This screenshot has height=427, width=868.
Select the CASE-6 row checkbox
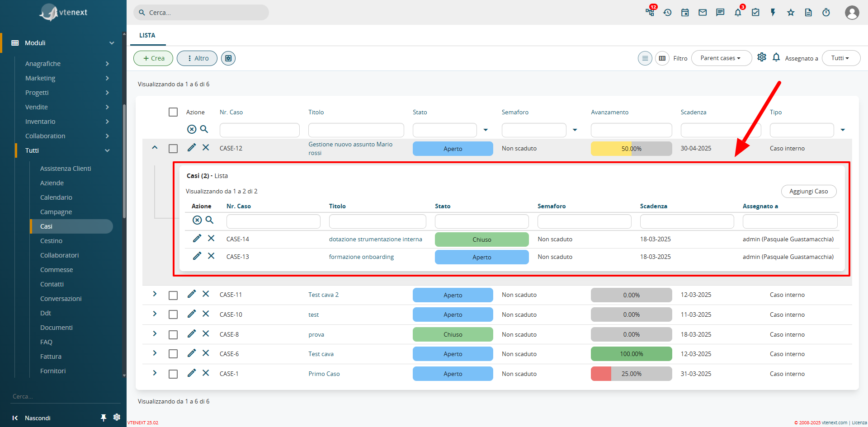coord(173,354)
